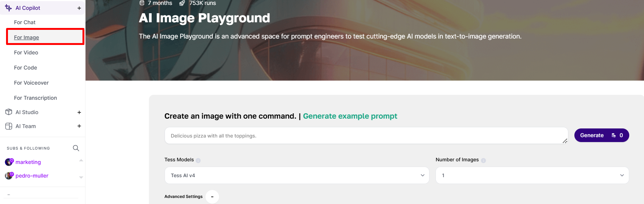Select For Video in sidebar

coord(26,53)
